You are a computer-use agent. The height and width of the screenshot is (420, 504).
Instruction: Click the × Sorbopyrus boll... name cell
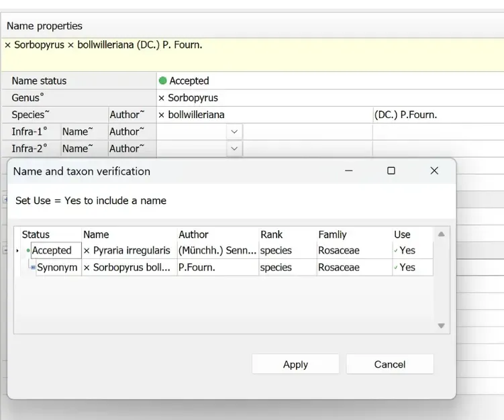(130, 267)
